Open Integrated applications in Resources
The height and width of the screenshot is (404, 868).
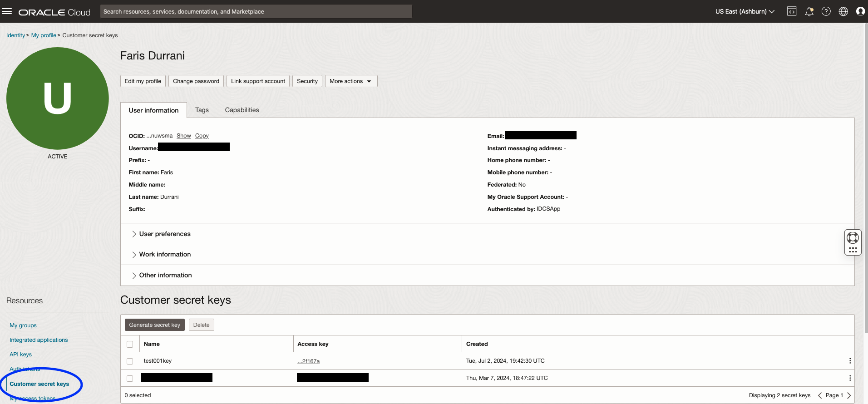click(39, 340)
